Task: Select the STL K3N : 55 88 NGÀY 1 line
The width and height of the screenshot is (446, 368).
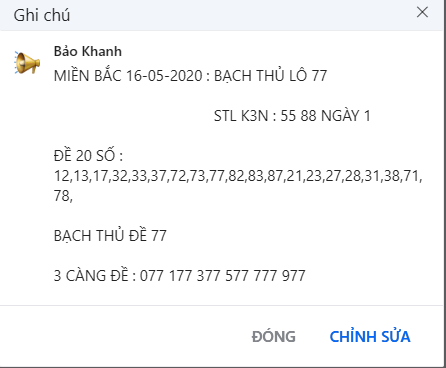Action: [292, 116]
